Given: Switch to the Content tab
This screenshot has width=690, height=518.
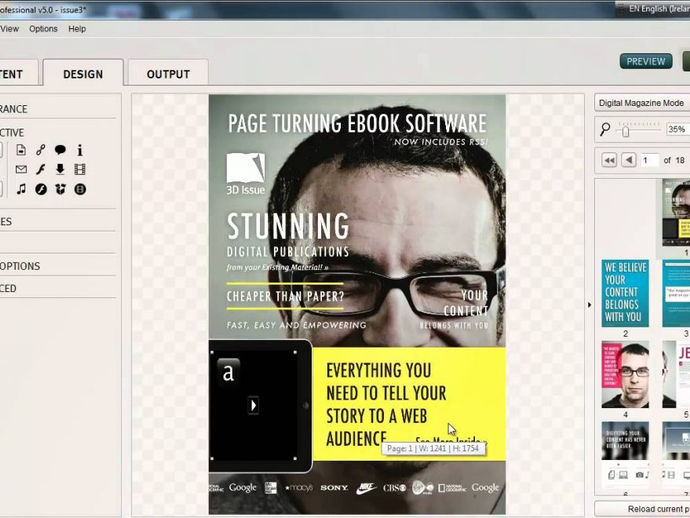Looking at the screenshot, I should click(19, 73).
